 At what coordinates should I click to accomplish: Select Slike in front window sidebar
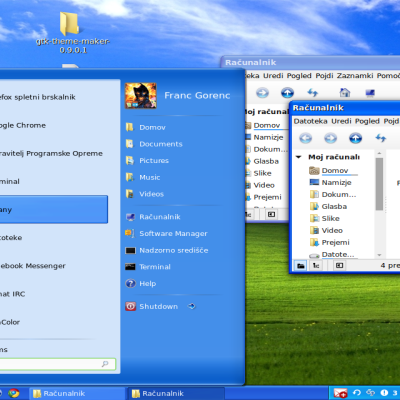coord(324,219)
